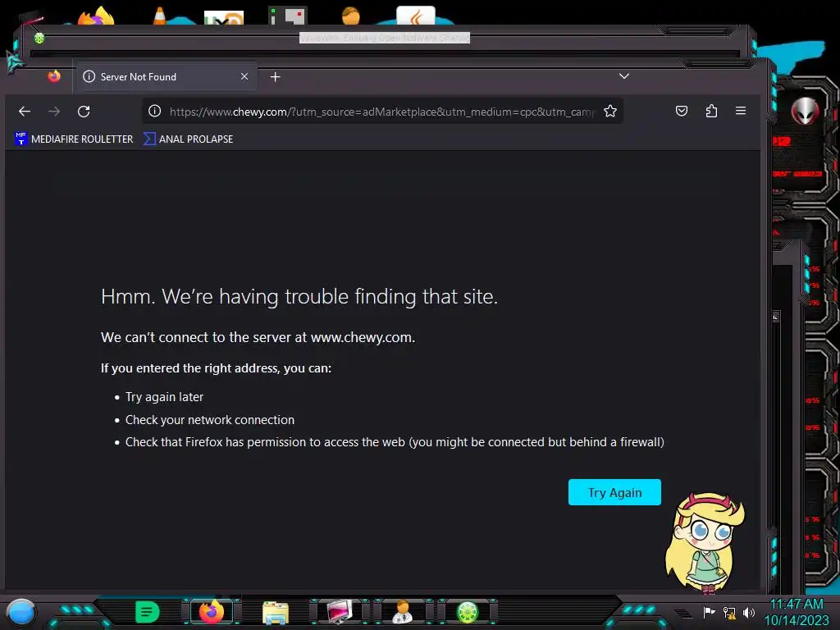Open the Extensions puzzle icon

[x=711, y=111]
